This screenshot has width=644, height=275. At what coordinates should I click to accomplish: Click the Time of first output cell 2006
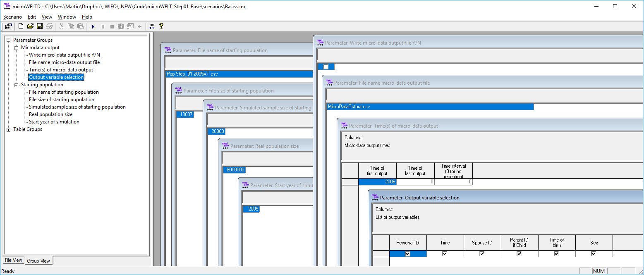377,182
